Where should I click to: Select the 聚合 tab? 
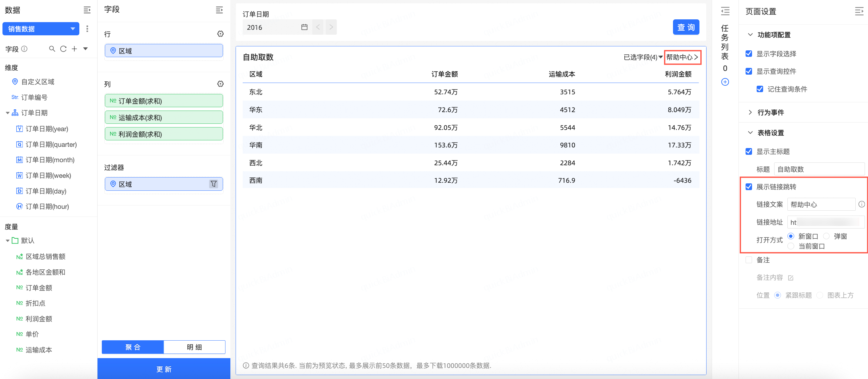[x=133, y=347]
